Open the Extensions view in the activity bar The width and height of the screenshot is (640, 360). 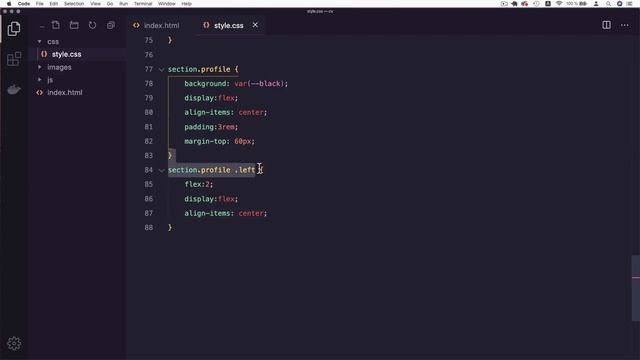click(14, 59)
